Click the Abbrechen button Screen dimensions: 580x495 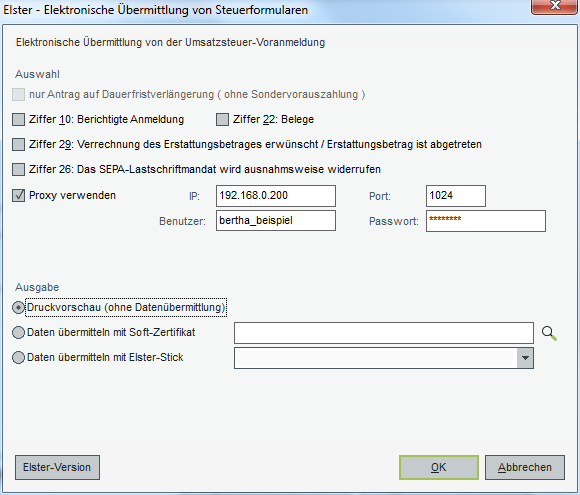[x=525, y=468]
